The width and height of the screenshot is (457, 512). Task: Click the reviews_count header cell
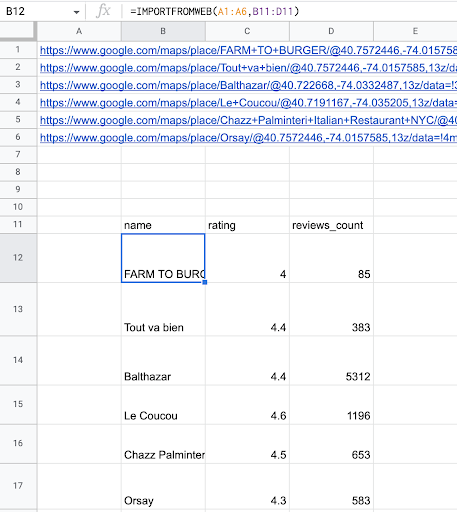pos(331,225)
